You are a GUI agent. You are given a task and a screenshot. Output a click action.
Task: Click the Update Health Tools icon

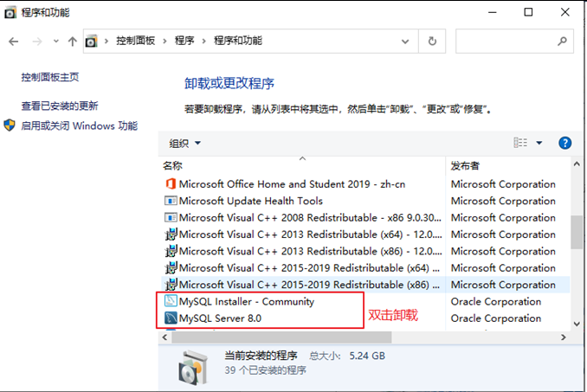171,201
